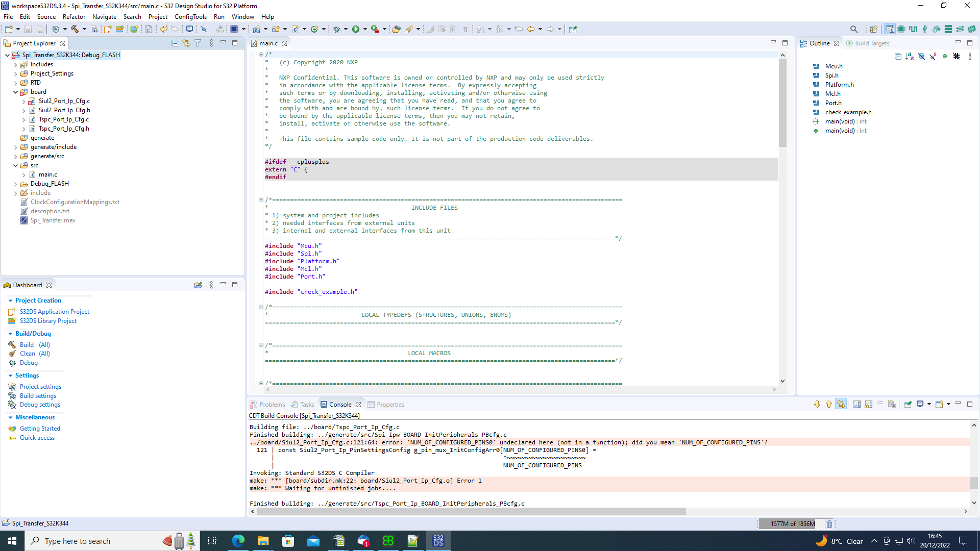Image resolution: width=980 pixels, height=551 pixels.
Task: Click the Debug settings link
Action: tap(40, 405)
